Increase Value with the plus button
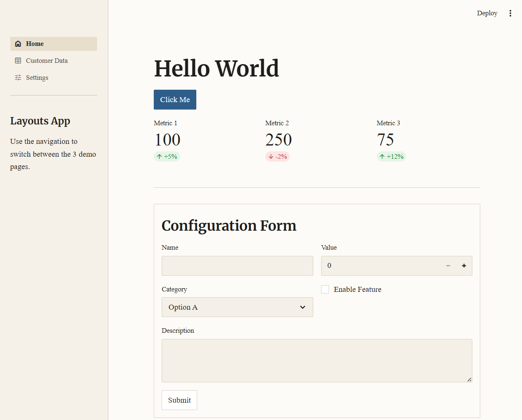The width and height of the screenshot is (522, 420). pyautogui.click(x=464, y=266)
